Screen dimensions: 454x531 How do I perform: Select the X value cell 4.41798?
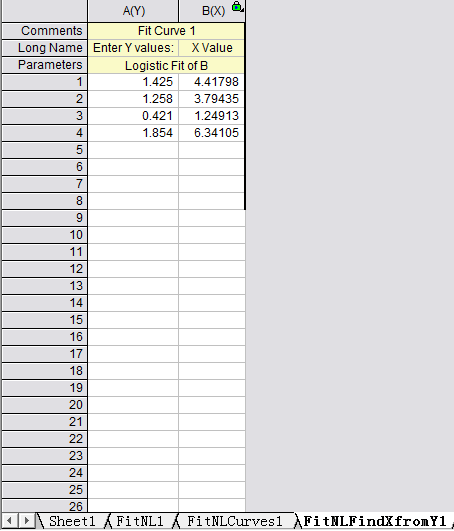pos(212,82)
